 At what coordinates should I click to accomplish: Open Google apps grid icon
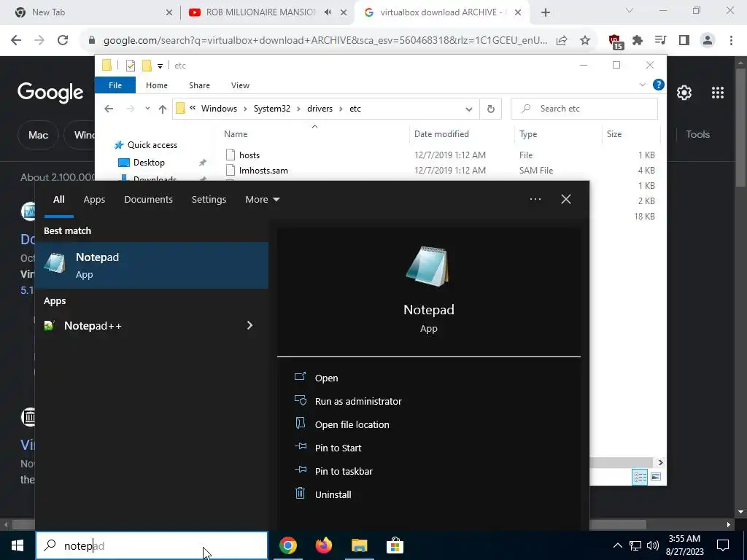pos(718,93)
